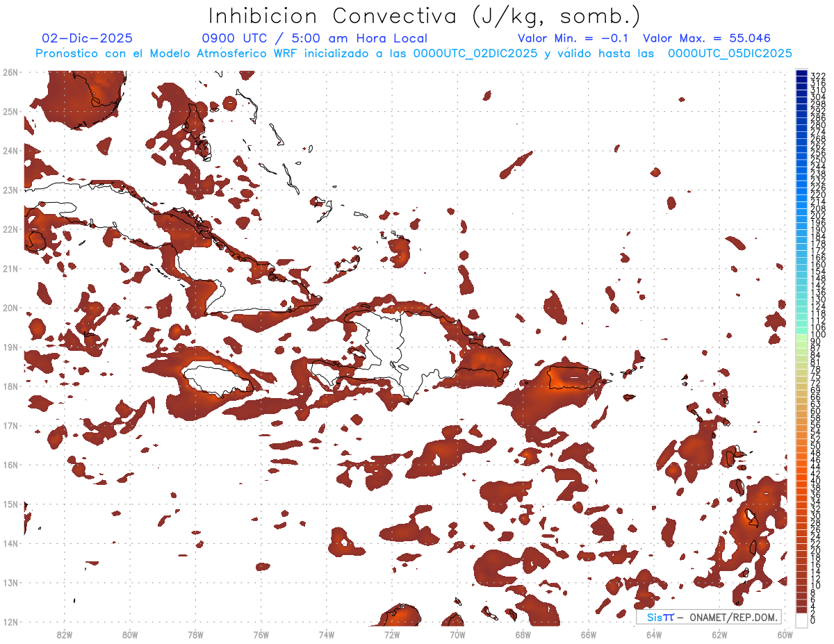834x644 pixels.
Task: Click the "14N" latitude label
Action: (10, 543)
